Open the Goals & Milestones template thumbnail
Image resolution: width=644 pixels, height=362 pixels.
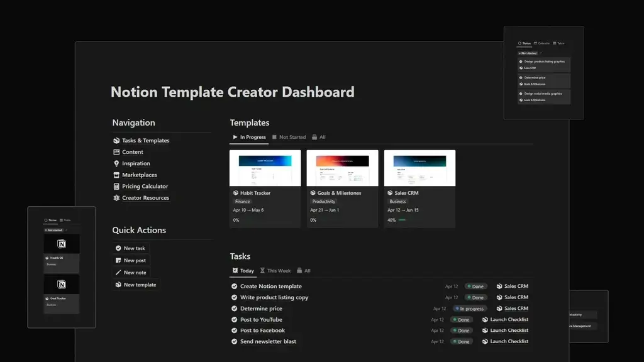342,167
